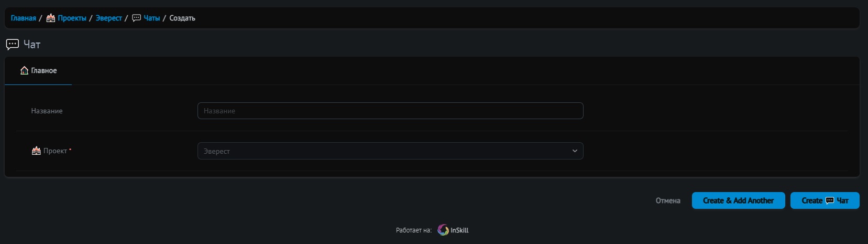This screenshot has height=244, width=868.
Task: Focus the Название text input field
Action: point(390,111)
